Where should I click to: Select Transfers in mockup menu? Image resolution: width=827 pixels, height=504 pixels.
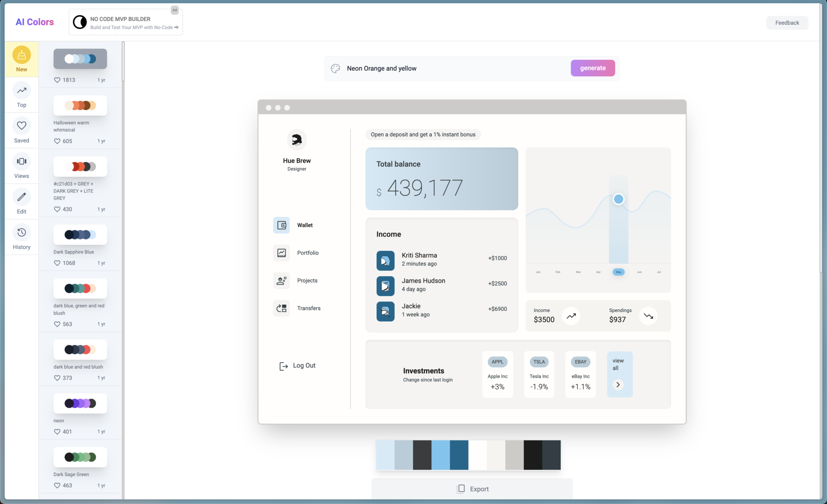point(309,308)
